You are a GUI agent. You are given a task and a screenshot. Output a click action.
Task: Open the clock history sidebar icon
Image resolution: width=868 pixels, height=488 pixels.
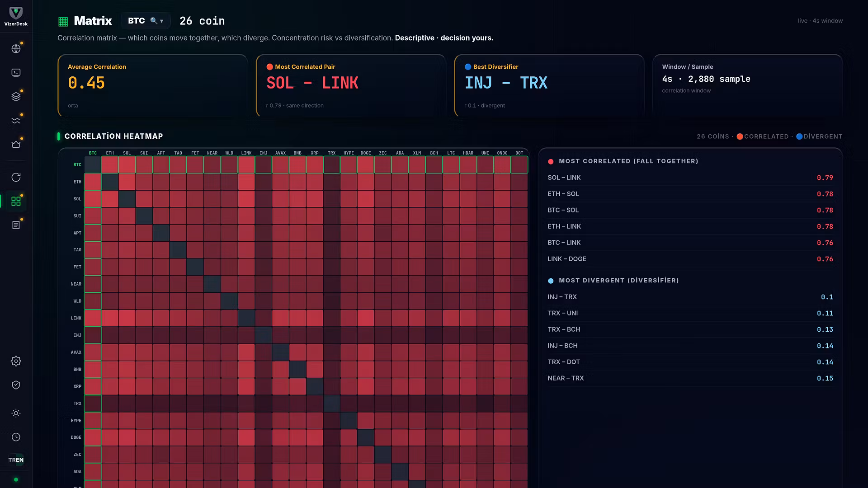16,437
